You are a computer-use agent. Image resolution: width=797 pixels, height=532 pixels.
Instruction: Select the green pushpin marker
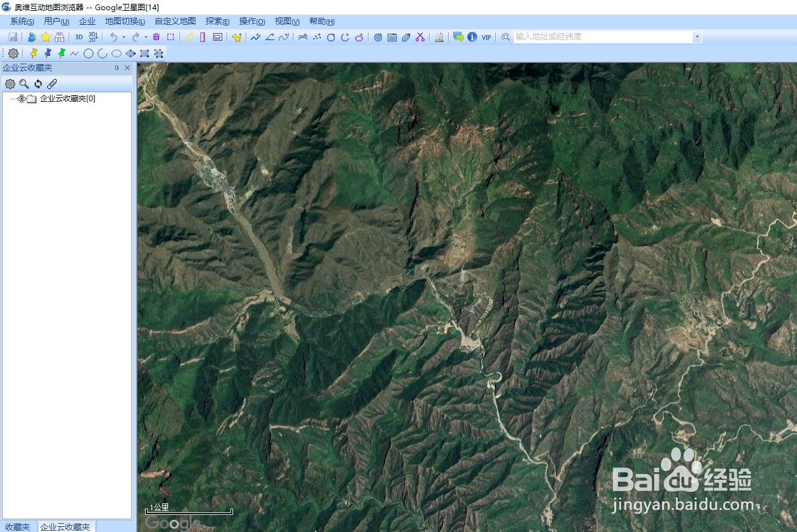click(x=62, y=53)
